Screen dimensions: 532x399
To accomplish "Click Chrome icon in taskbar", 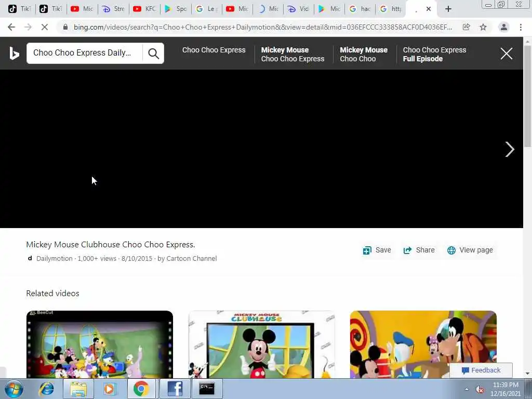I will tap(141, 389).
